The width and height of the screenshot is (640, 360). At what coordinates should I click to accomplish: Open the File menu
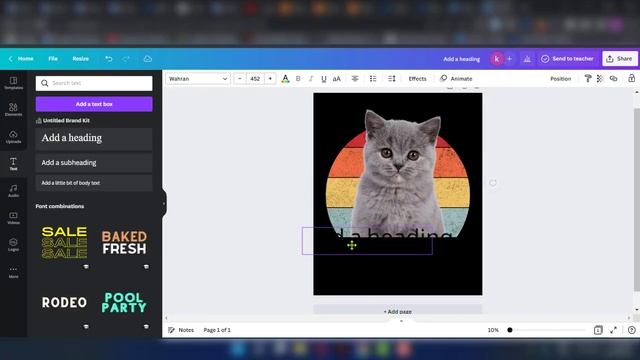pos(53,59)
